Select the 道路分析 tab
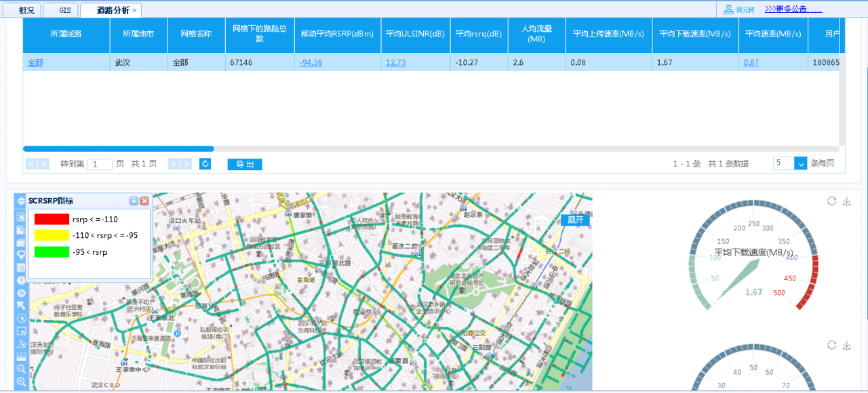 (x=113, y=10)
